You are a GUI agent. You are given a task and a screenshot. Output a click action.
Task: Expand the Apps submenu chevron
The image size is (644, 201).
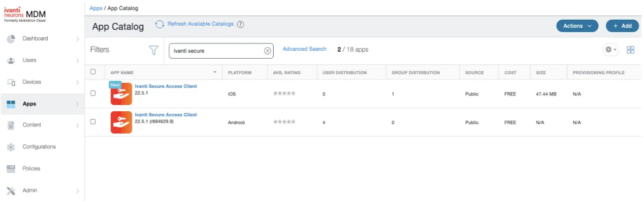77,104
